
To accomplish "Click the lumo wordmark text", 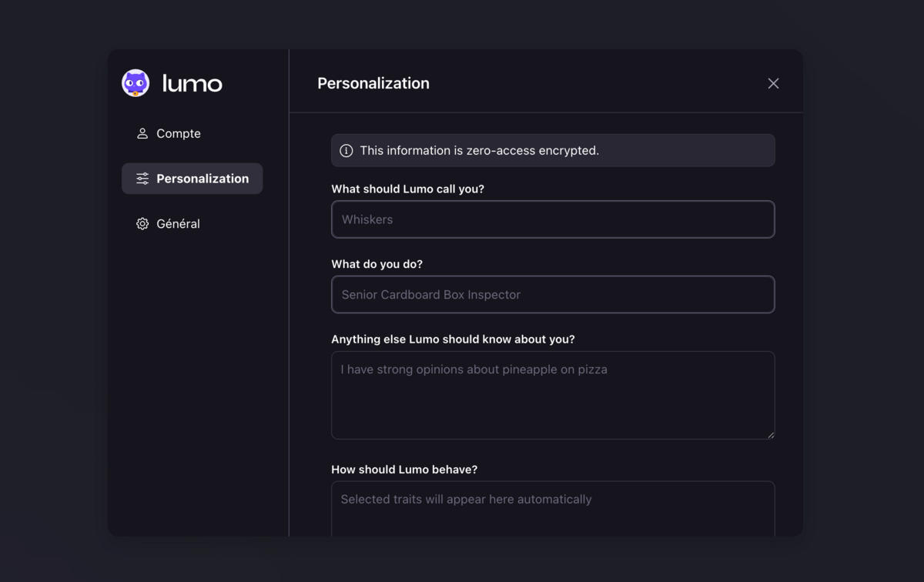I will (192, 83).
